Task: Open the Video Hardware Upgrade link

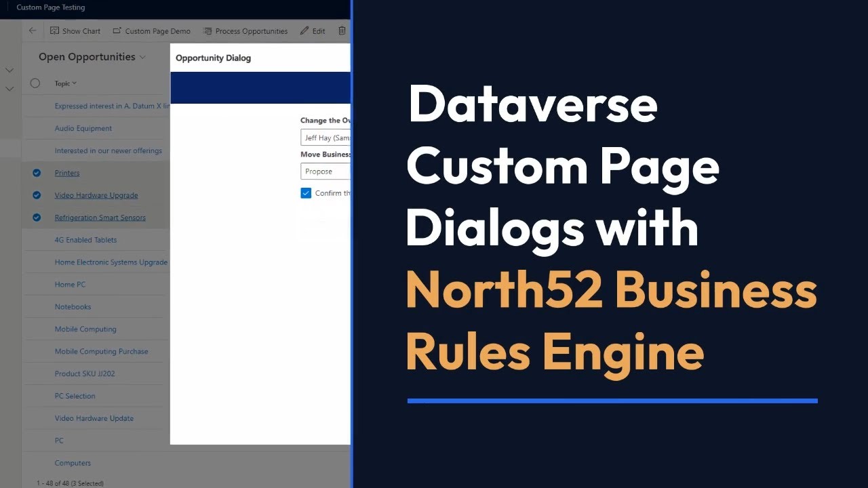Action: pos(96,195)
